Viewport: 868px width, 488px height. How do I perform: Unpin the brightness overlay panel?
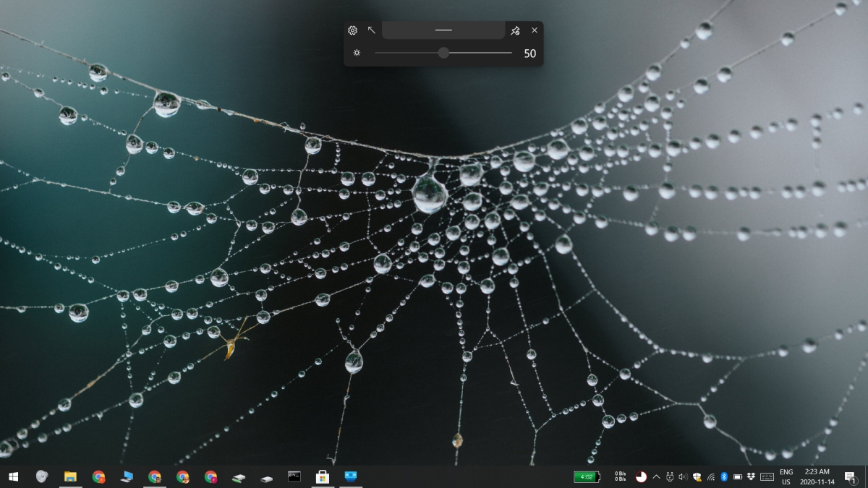point(515,30)
